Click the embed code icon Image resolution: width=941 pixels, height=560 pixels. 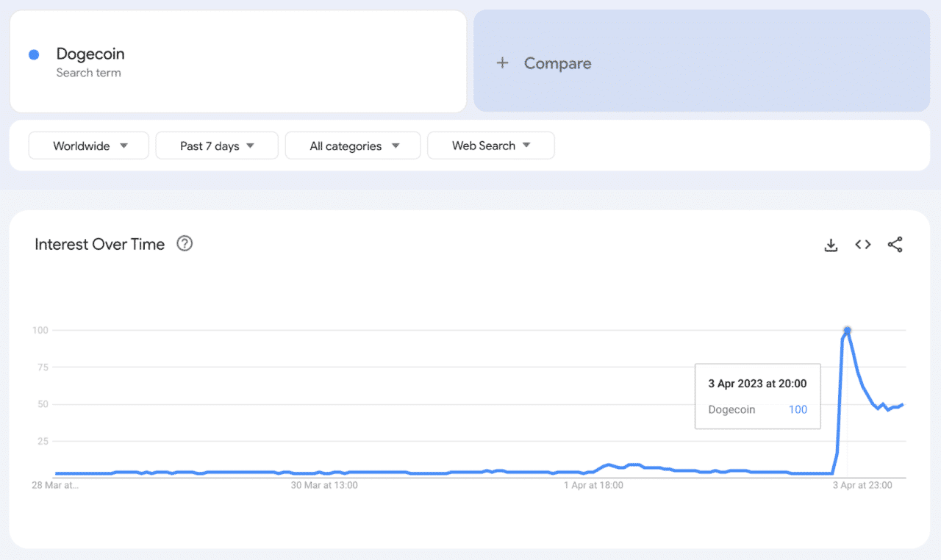pyautogui.click(x=863, y=245)
